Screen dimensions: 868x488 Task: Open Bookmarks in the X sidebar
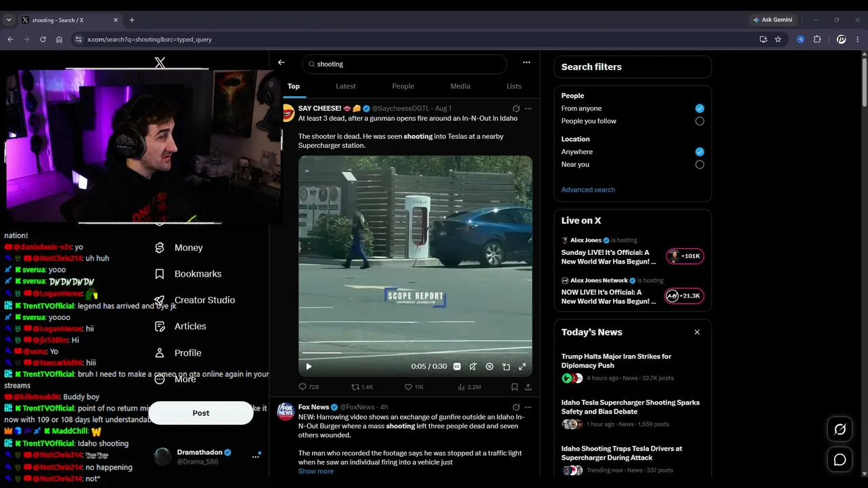pyautogui.click(x=188, y=274)
